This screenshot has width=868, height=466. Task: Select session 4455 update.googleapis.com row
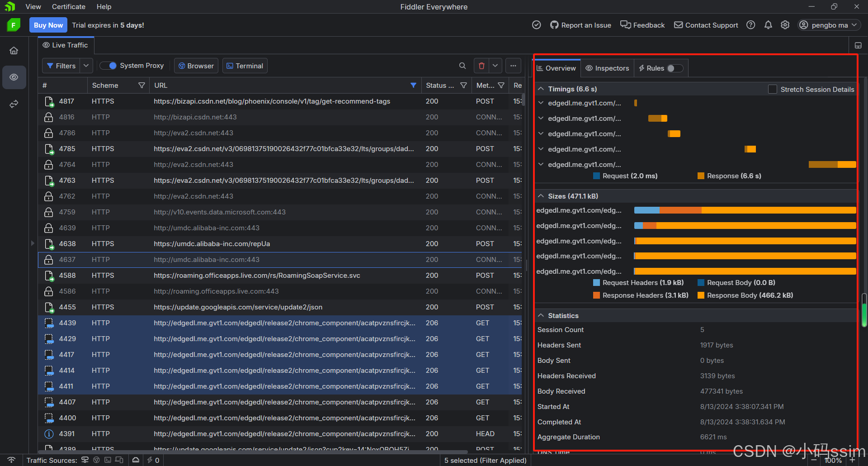[280, 307]
